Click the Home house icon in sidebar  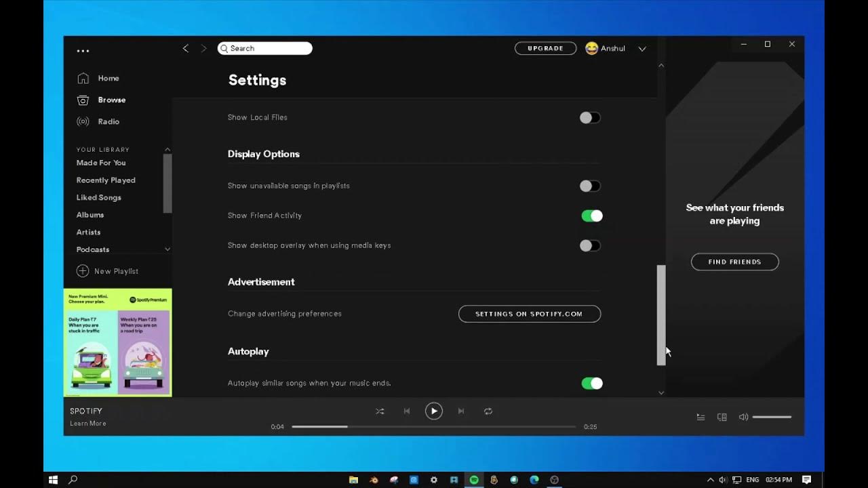(x=83, y=78)
